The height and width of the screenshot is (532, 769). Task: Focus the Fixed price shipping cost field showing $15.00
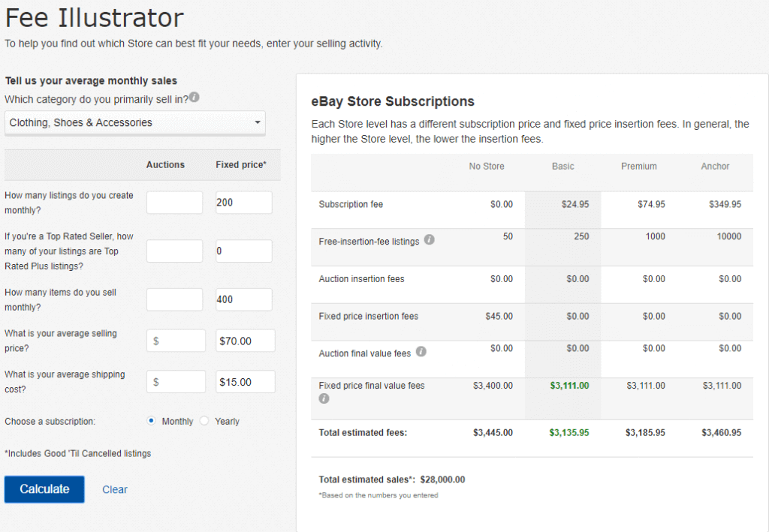pos(246,382)
